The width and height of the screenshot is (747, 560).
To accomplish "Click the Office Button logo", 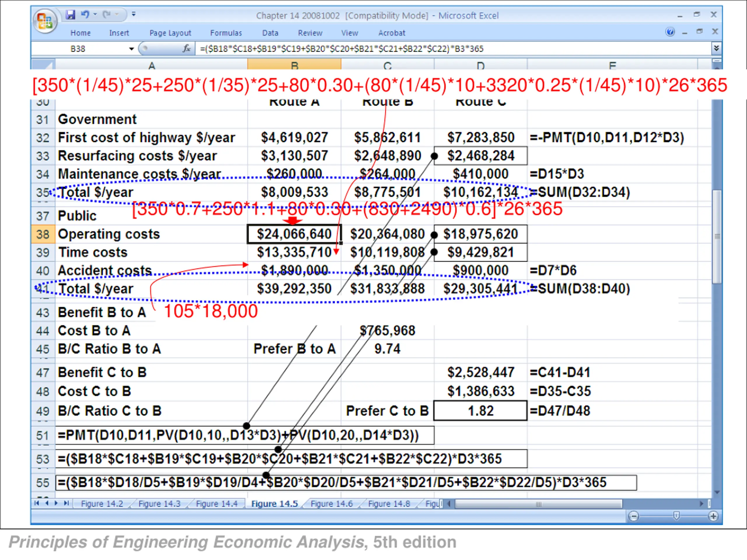I will click(x=45, y=21).
